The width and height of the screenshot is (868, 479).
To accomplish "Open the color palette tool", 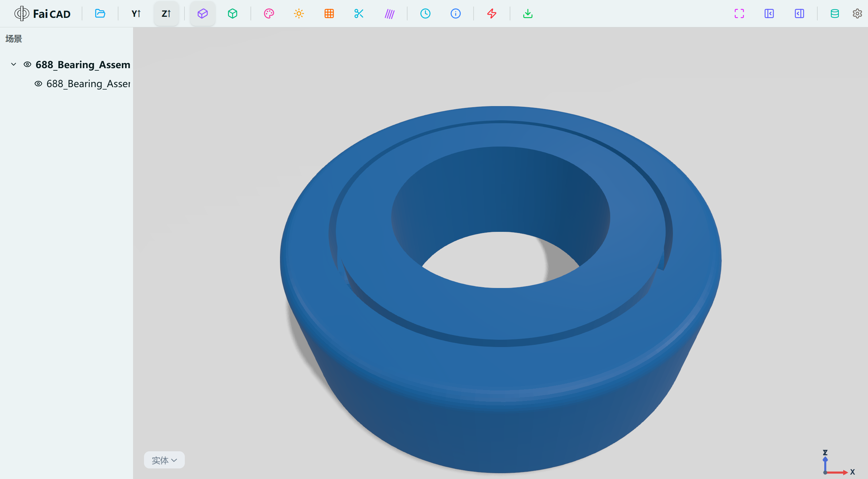I will [269, 13].
